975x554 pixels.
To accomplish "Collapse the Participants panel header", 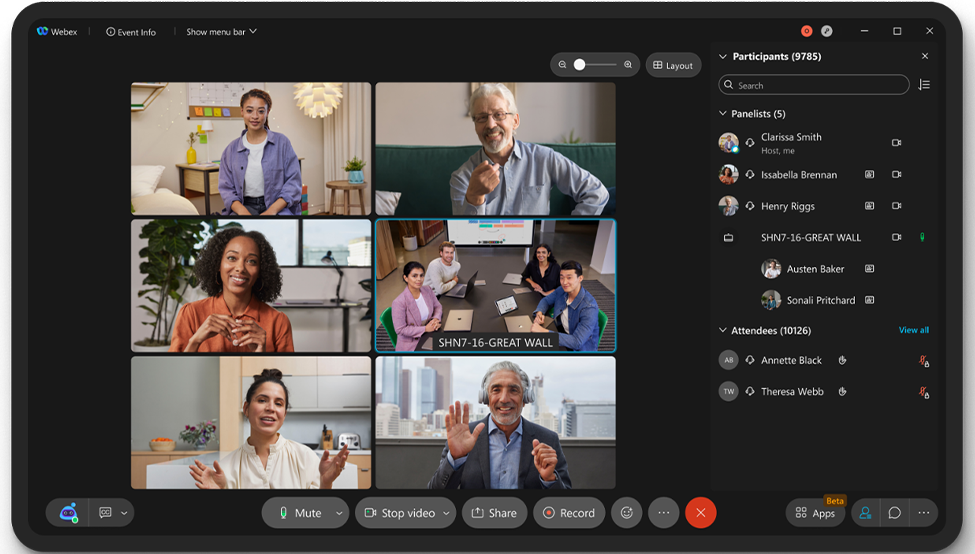I will coord(723,57).
